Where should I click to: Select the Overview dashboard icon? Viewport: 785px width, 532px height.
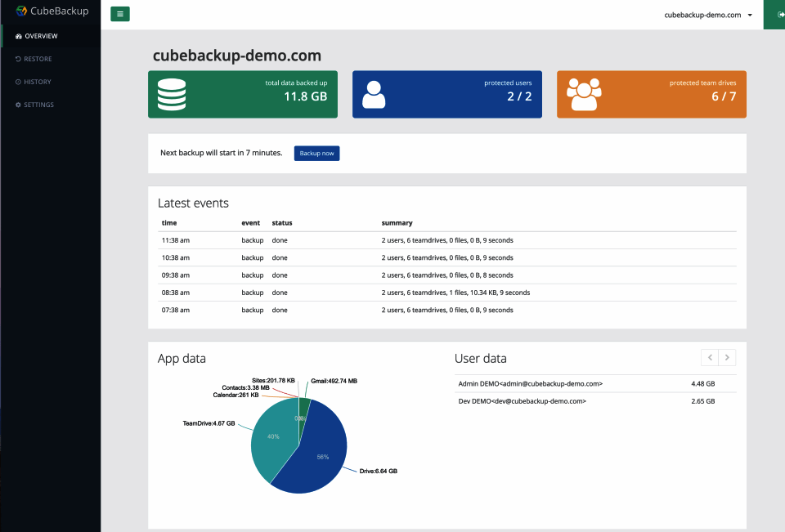click(17, 36)
